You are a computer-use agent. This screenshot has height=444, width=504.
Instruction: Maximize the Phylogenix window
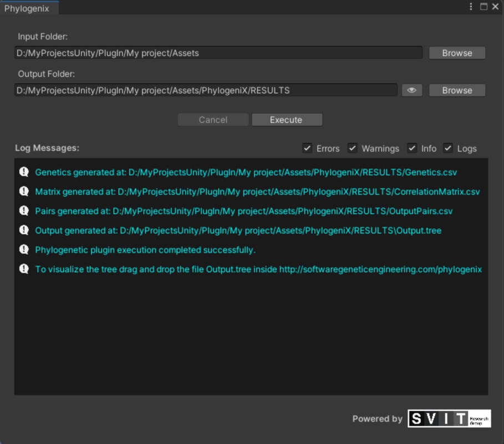pos(483,7)
